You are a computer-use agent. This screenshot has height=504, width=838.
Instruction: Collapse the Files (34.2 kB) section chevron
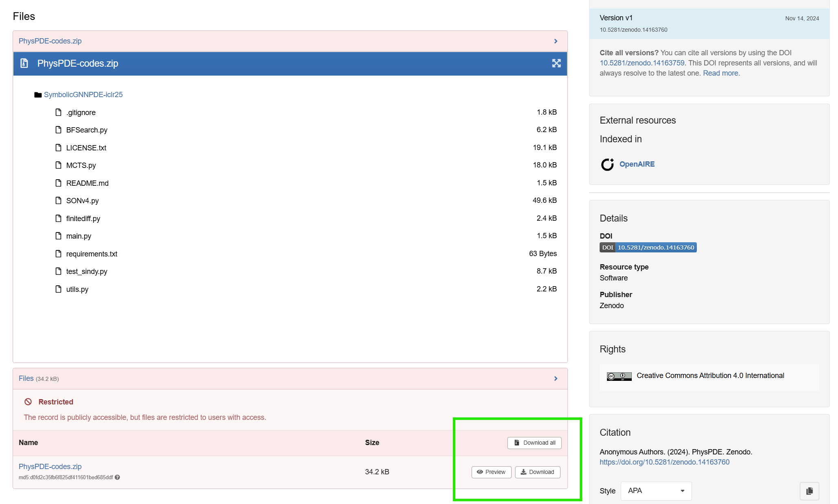click(556, 379)
